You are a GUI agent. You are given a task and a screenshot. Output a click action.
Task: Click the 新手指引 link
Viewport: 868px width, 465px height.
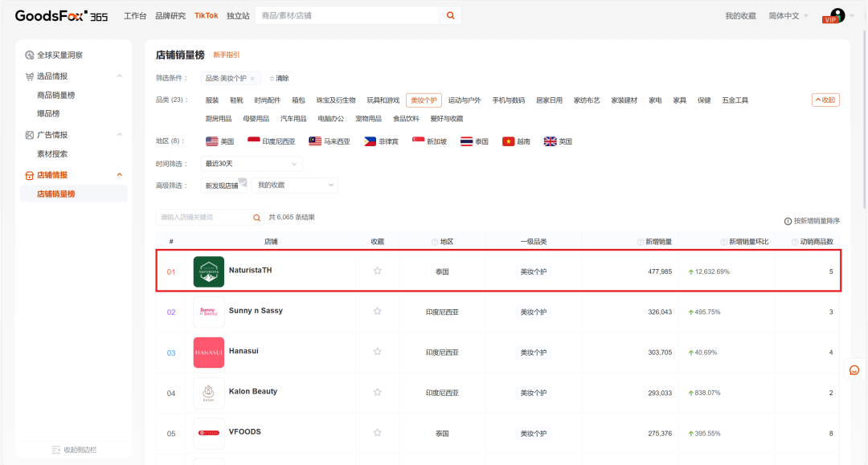pyautogui.click(x=226, y=55)
